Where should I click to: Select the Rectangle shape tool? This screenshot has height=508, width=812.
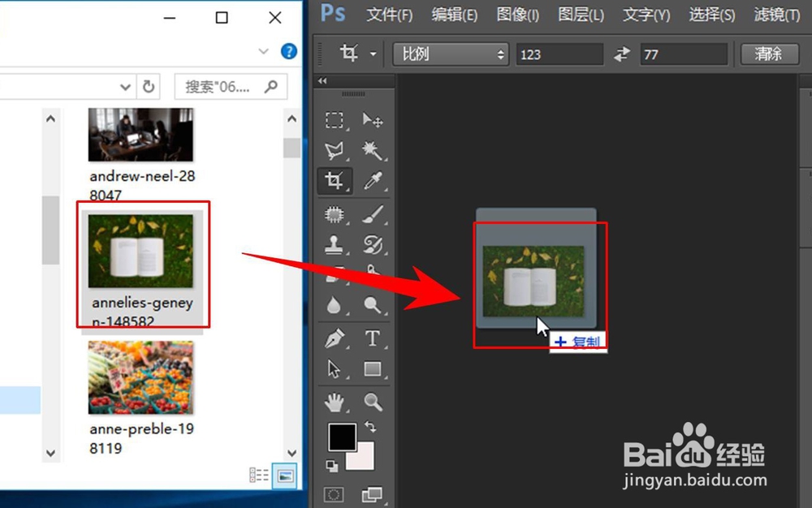pyautogui.click(x=373, y=369)
